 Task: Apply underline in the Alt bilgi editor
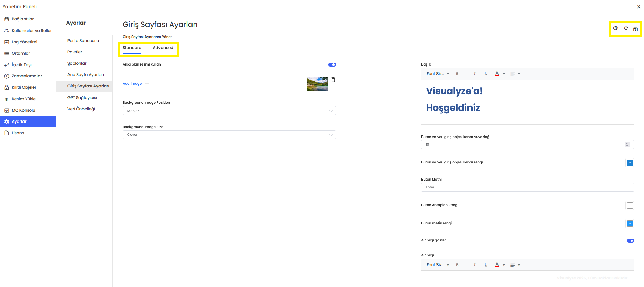coord(486,265)
